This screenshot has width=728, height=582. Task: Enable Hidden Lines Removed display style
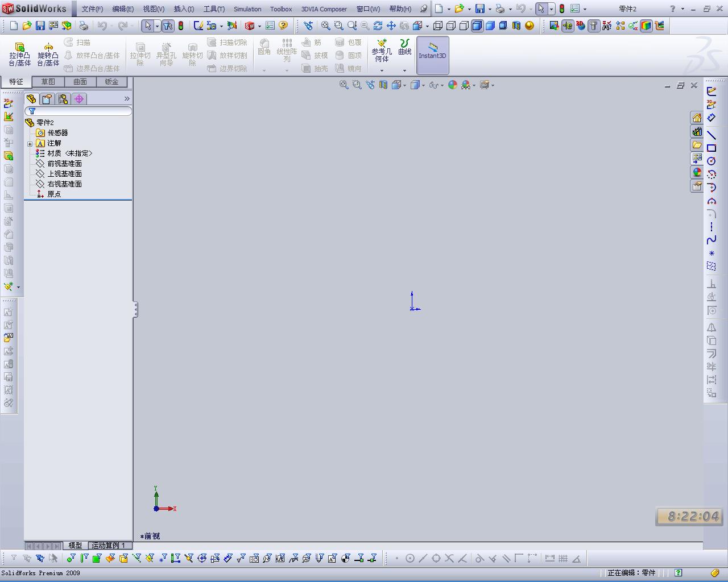pyautogui.click(x=464, y=26)
